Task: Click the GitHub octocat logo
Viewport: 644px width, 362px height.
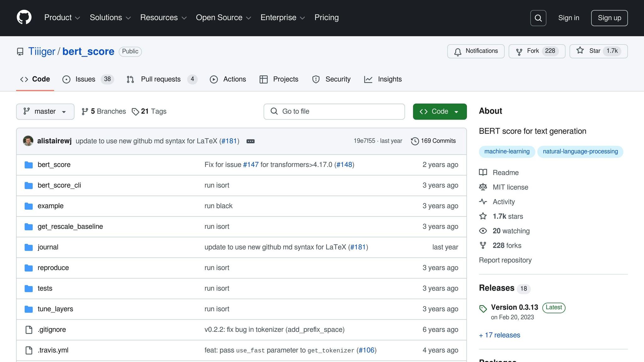Action: tap(24, 18)
